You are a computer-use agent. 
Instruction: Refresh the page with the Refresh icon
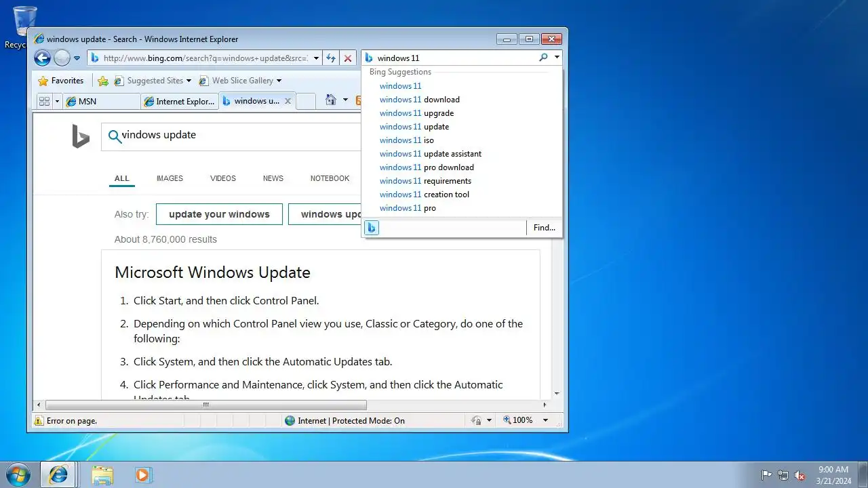(x=330, y=58)
